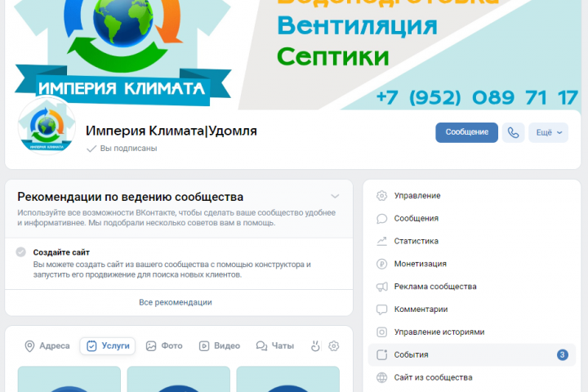This screenshot has height=392, width=588.
Task: Click the Монетизация ruble icon
Action: (381, 264)
